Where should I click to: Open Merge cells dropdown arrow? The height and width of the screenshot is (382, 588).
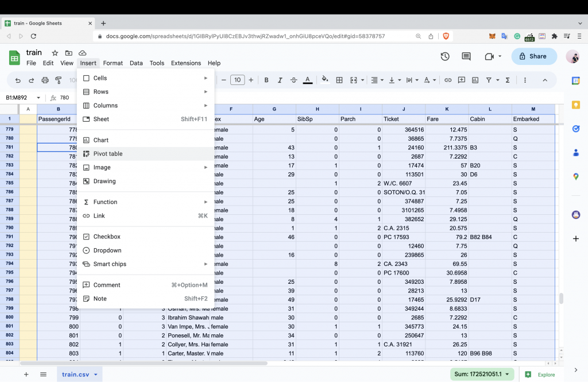362,80
